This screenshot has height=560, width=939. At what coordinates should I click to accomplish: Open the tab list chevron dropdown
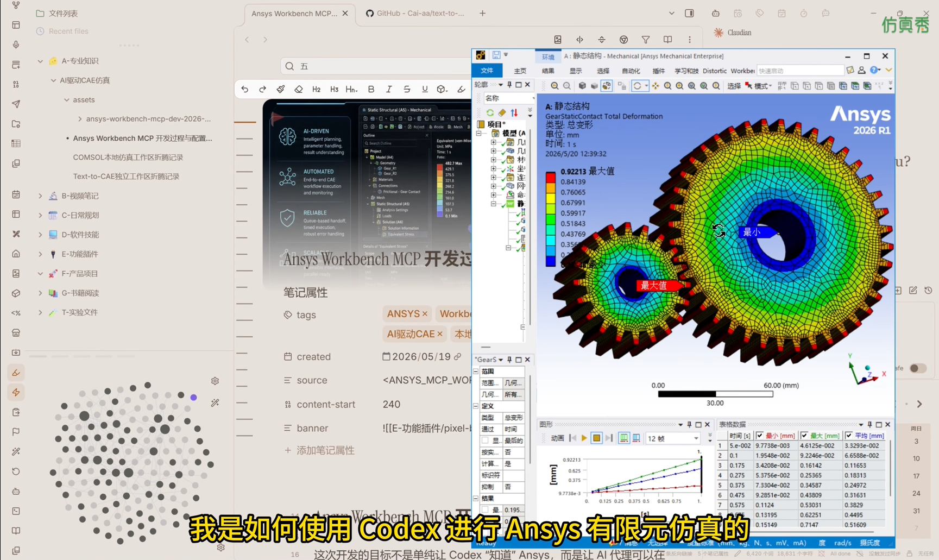(x=672, y=13)
